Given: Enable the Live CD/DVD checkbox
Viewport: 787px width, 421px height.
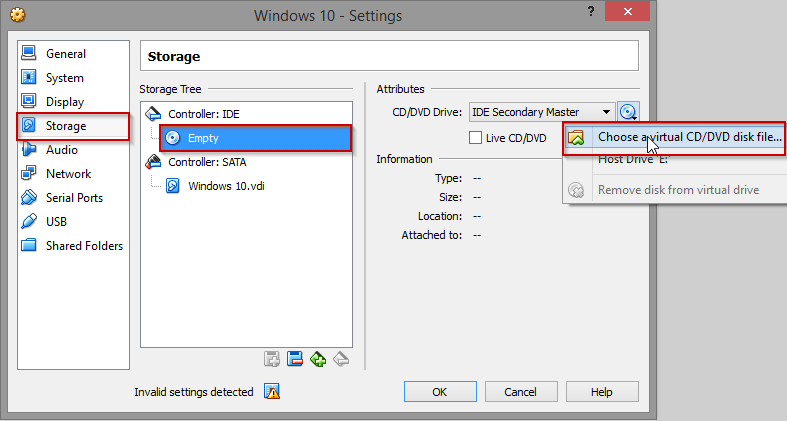Looking at the screenshot, I should [x=475, y=137].
